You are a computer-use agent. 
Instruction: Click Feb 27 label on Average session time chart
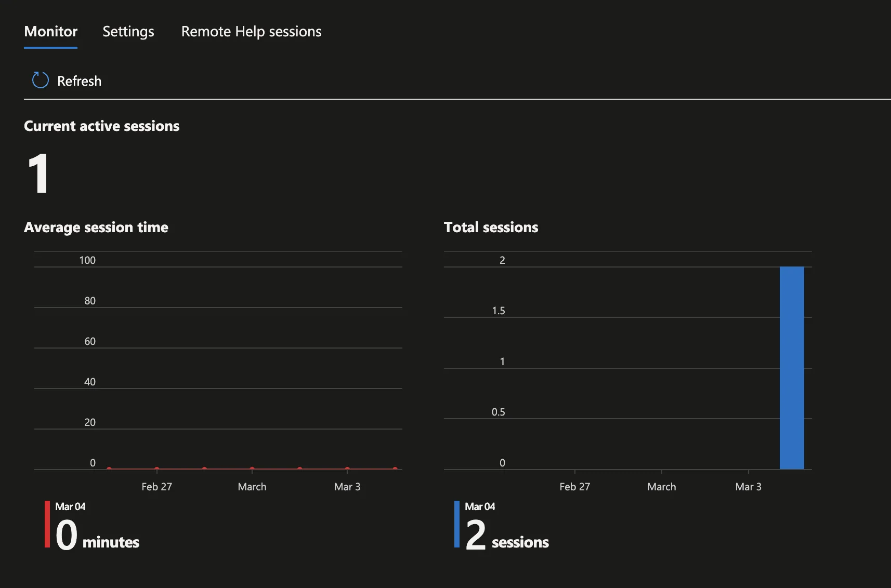[156, 487]
